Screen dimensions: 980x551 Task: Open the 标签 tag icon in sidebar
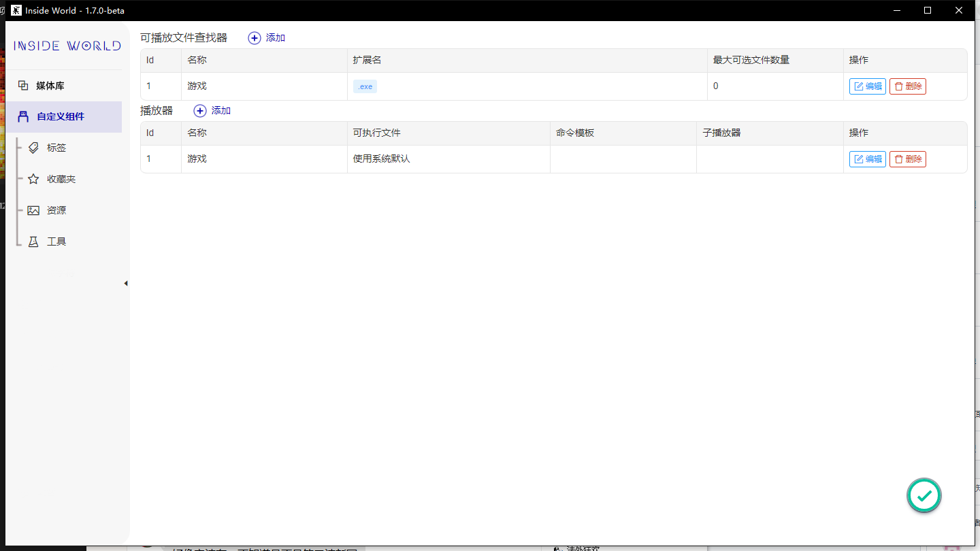click(34, 147)
